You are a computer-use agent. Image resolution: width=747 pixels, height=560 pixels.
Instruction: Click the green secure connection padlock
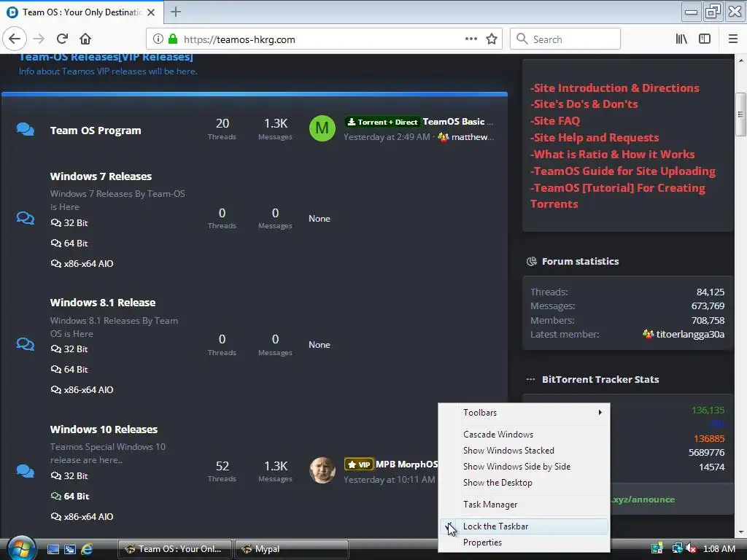click(173, 39)
